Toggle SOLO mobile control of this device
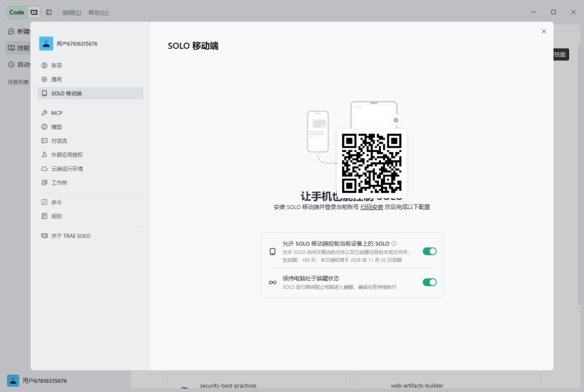The height and width of the screenshot is (392, 584). click(x=430, y=252)
